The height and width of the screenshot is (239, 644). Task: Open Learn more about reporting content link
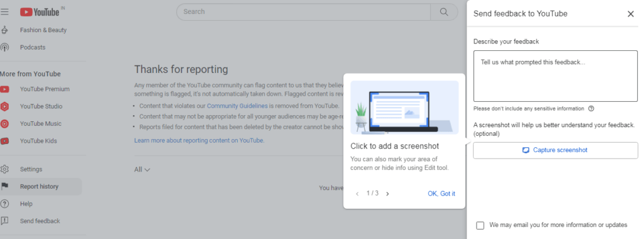click(x=199, y=140)
